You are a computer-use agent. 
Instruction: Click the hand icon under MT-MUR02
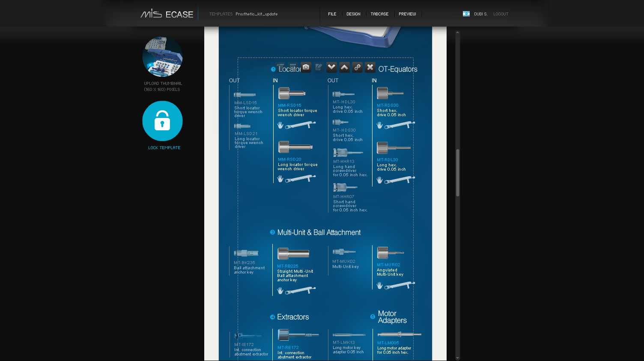[x=380, y=285]
